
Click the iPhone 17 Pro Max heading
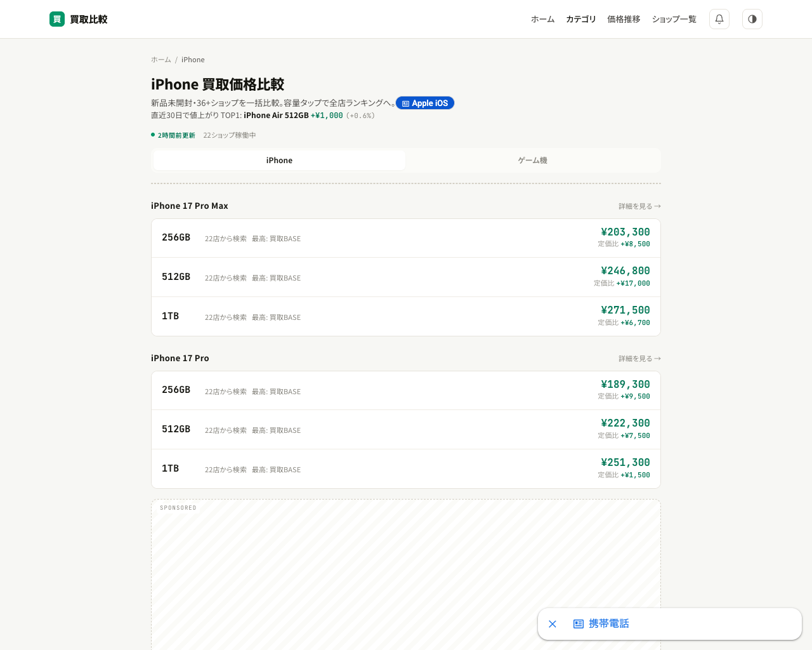(190, 206)
